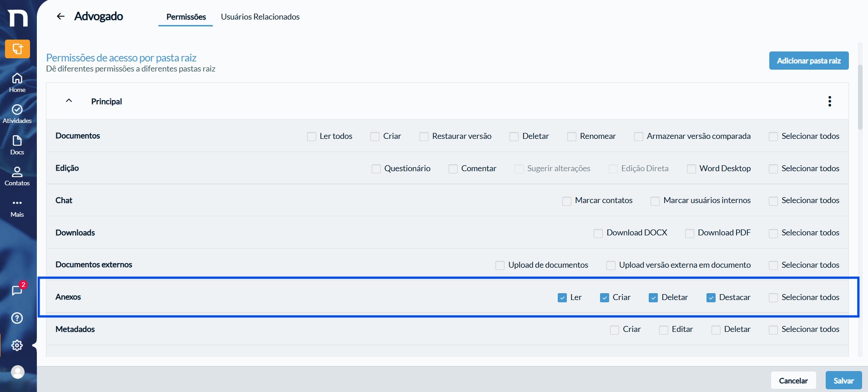Image resolution: width=868 pixels, height=392 pixels.
Task: Open the settings gear icon
Action: point(17,345)
